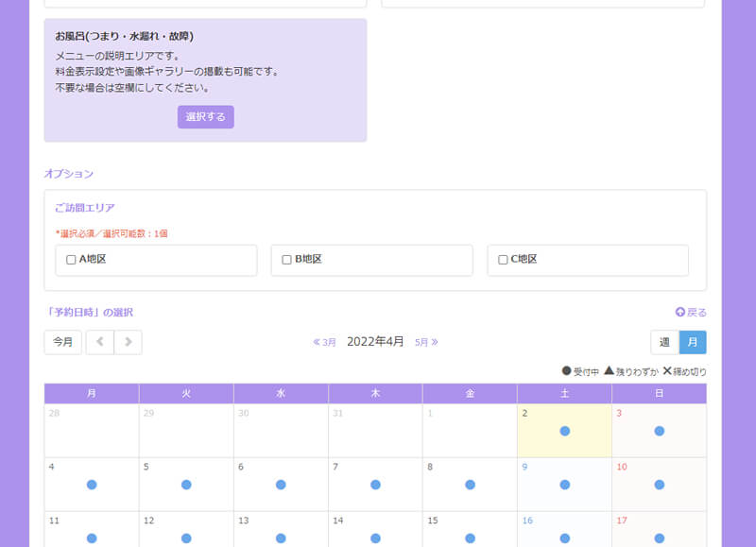Click the April 10 calendar cell
Viewport: 756px width, 547px height.
pyautogui.click(x=659, y=484)
